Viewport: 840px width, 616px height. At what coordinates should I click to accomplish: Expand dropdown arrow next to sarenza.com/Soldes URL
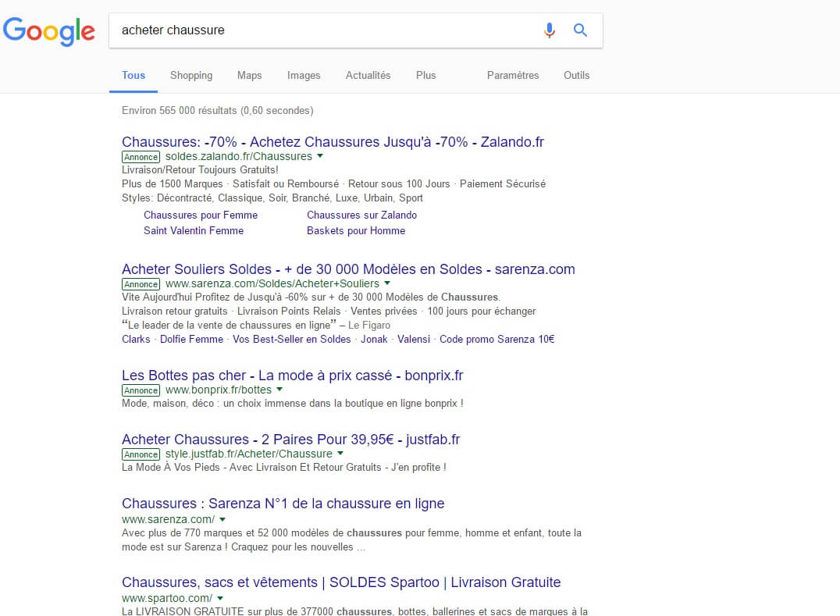pos(387,283)
